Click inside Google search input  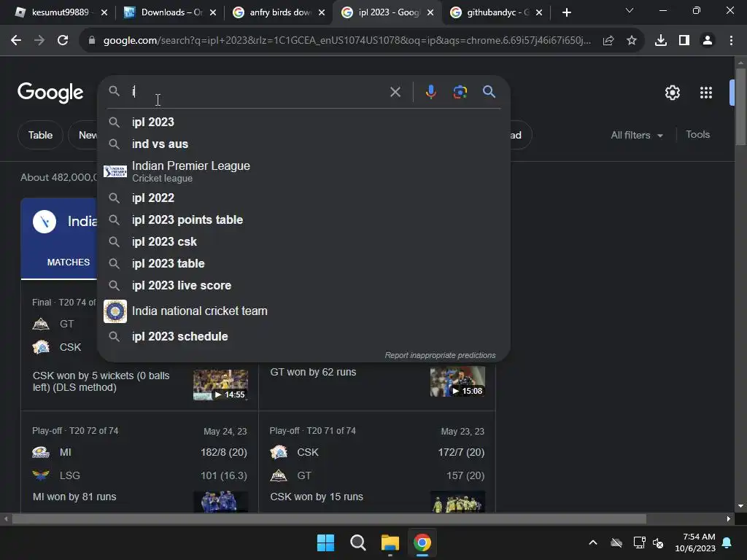point(258,91)
